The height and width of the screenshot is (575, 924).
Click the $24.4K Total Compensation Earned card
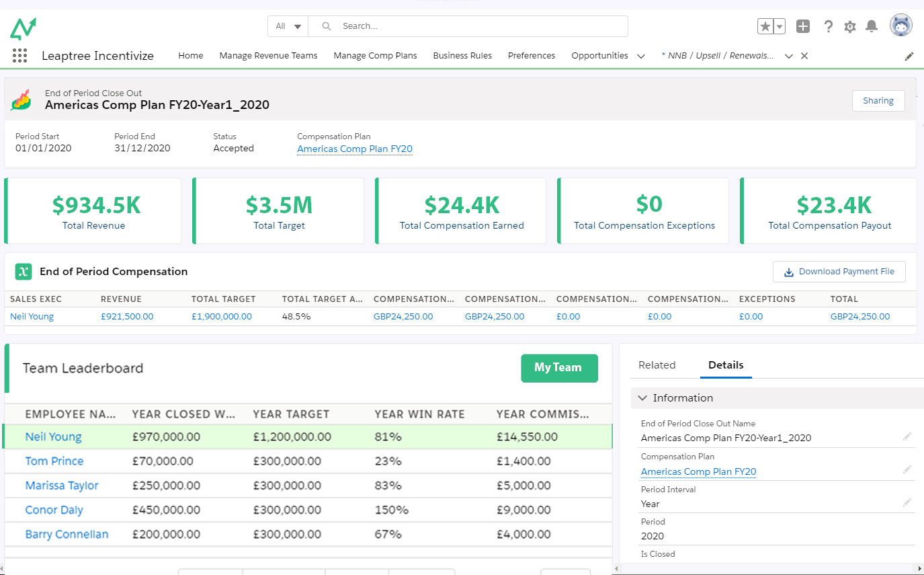click(x=461, y=210)
